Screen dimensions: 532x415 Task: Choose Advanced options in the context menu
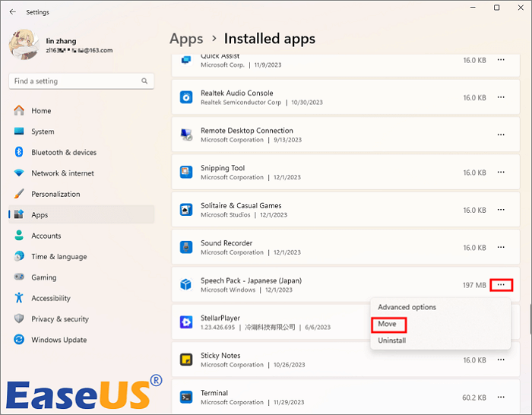(440, 307)
